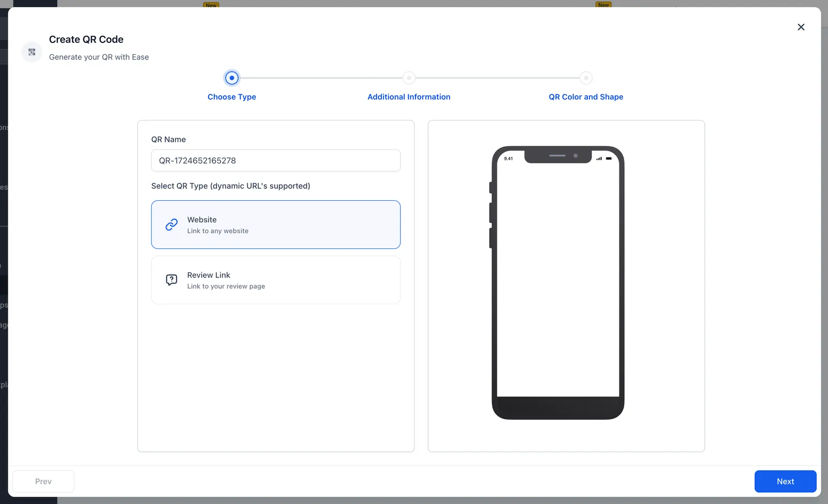Click the chain link icon in Website option
Image resolution: width=828 pixels, height=504 pixels.
[171, 225]
